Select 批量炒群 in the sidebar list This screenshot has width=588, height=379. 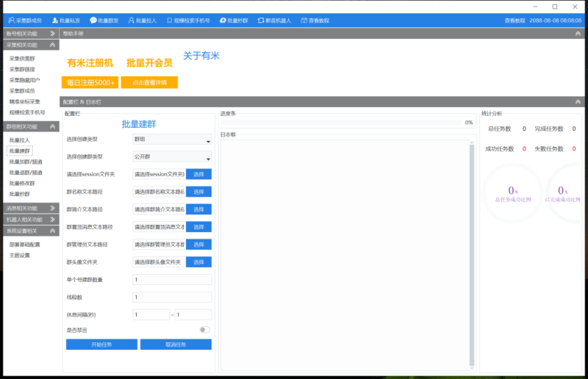pyautogui.click(x=20, y=194)
